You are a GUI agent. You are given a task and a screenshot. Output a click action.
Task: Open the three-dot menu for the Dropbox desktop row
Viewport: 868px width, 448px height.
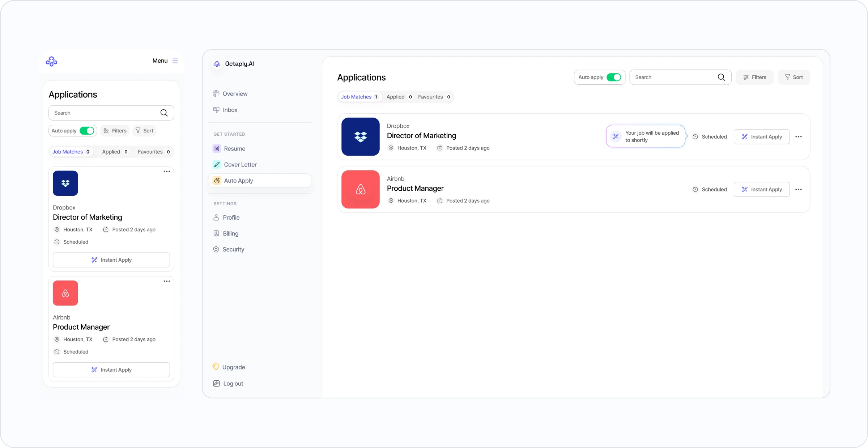798,137
